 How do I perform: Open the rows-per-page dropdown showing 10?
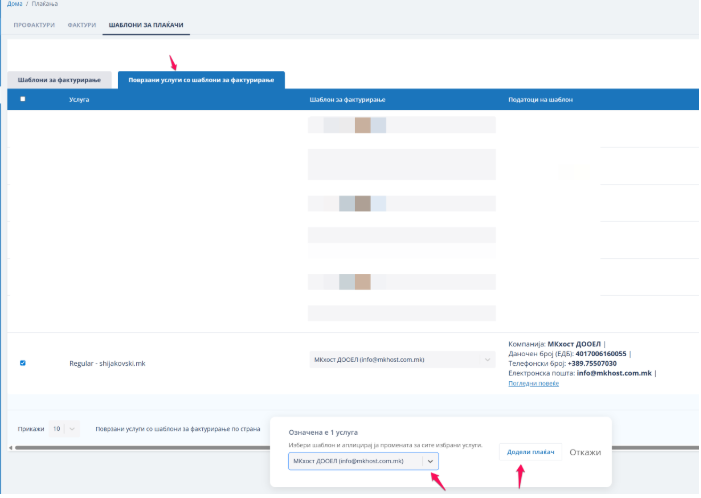click(x=63, y=428)
